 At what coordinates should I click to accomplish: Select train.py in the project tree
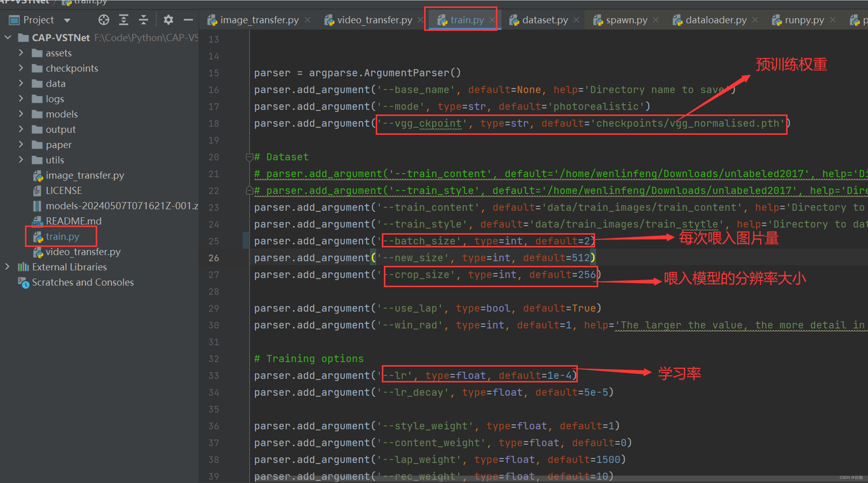(x=62, y=236)
